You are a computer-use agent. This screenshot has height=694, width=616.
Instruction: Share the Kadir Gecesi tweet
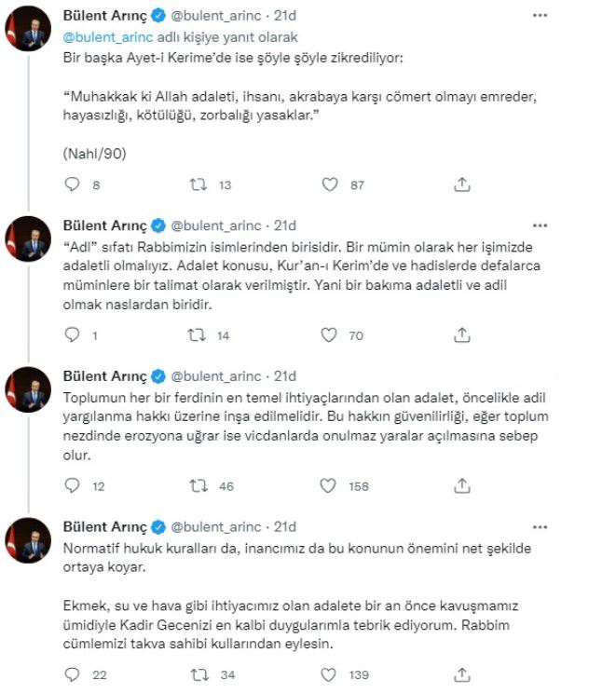tap(460, 673)
